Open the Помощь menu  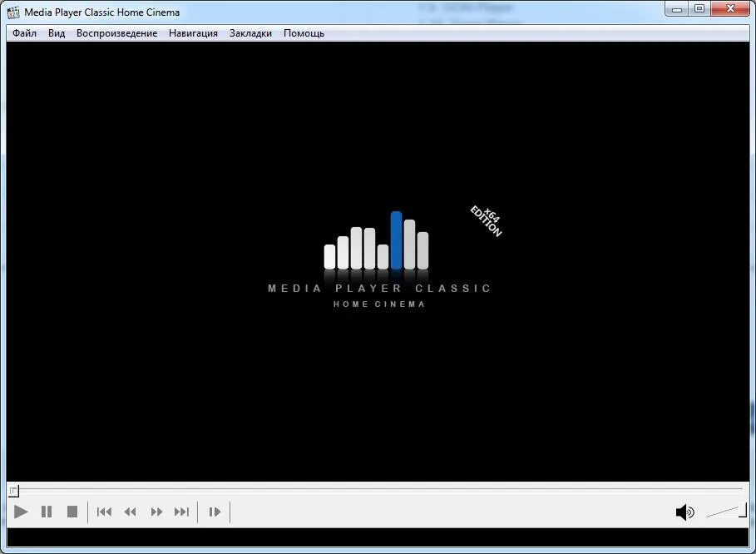(304, 33)
